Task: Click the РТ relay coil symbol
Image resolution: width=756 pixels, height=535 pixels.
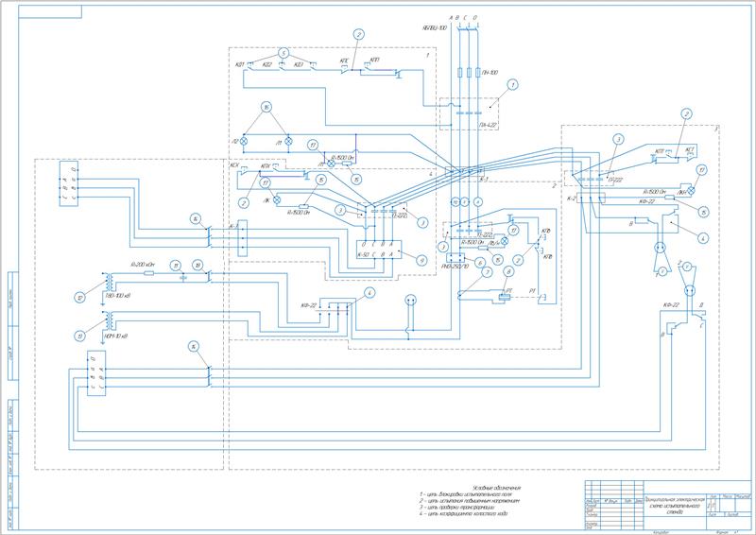Action: coord(505,296)
